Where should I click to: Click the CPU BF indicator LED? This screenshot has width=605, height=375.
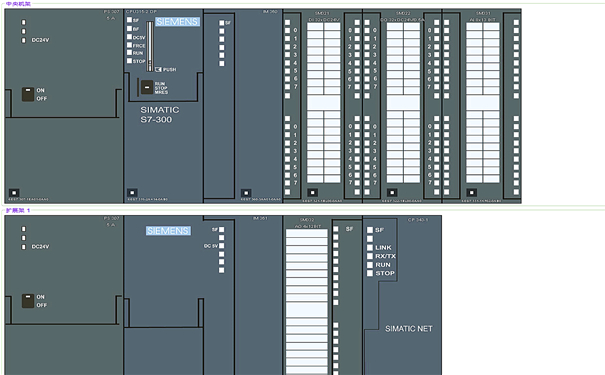tap(129, 29)
